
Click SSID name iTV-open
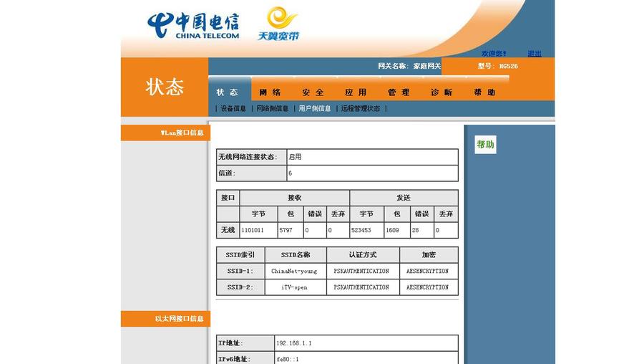(294, 287)
